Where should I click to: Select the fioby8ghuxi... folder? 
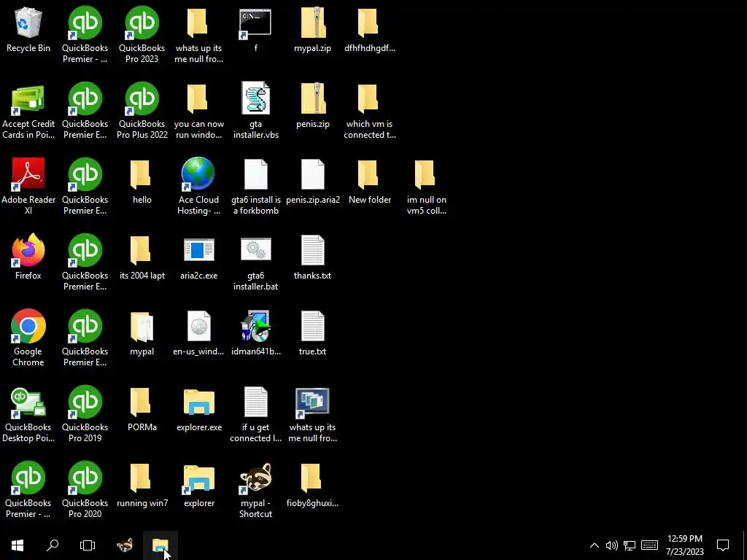(x=312, y=484)
